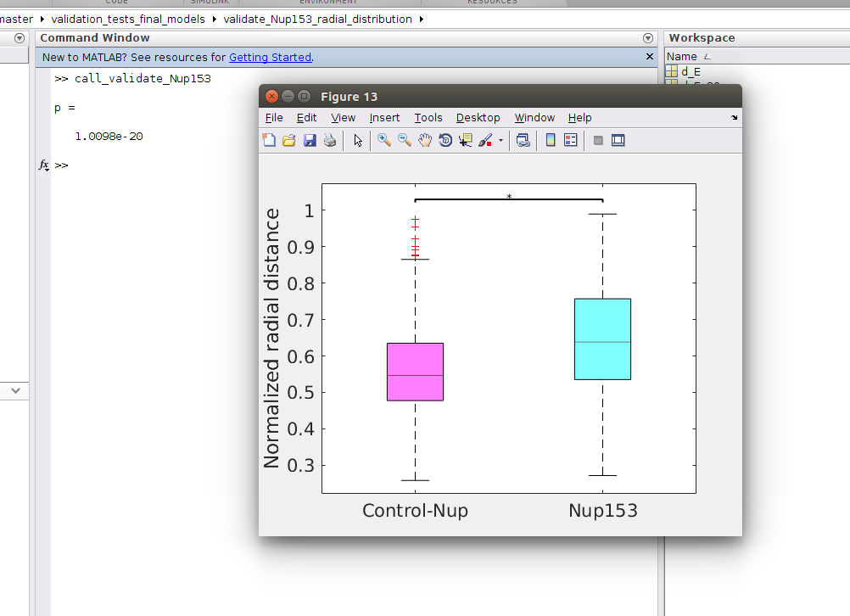Click the magenta Control-Nup box
The height and width of the screenshot is (616, 850).
pos(415,372)
